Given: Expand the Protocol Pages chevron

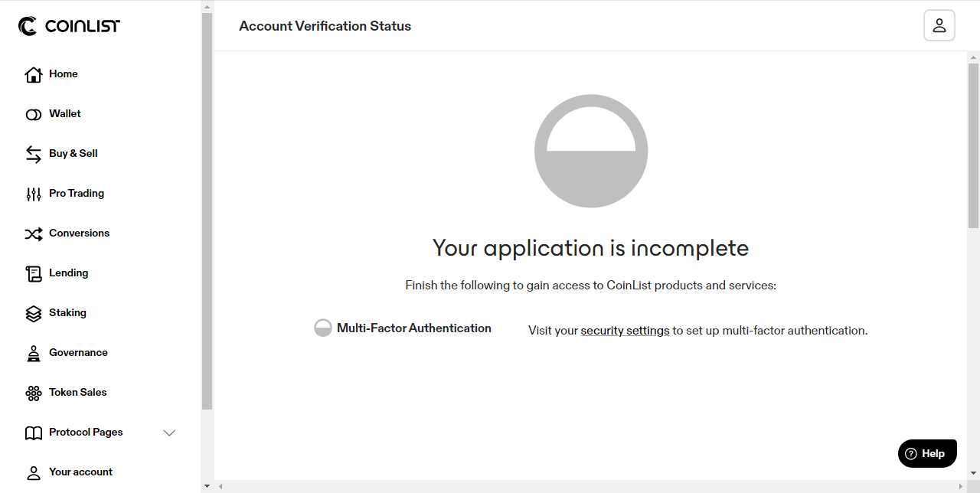Looking at the screenshot, I should (x=170, y=433).
